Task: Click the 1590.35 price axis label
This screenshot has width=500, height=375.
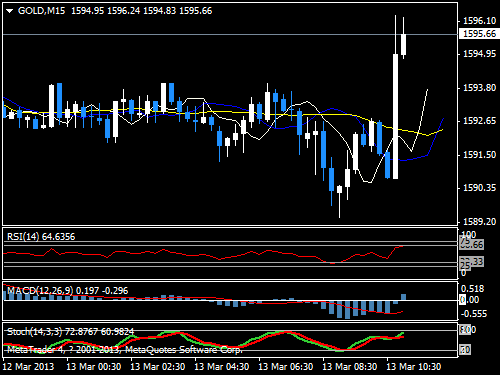Action: tap(479, 188)
